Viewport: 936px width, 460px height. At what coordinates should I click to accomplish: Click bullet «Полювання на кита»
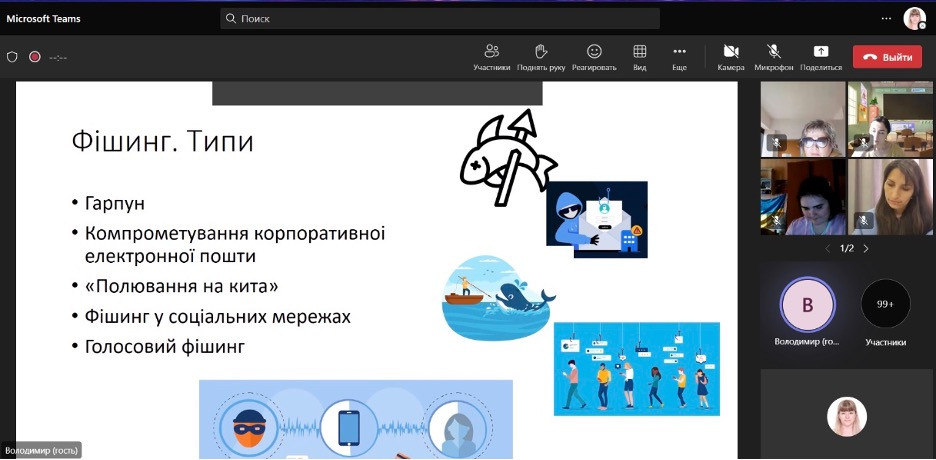(181, 286)
